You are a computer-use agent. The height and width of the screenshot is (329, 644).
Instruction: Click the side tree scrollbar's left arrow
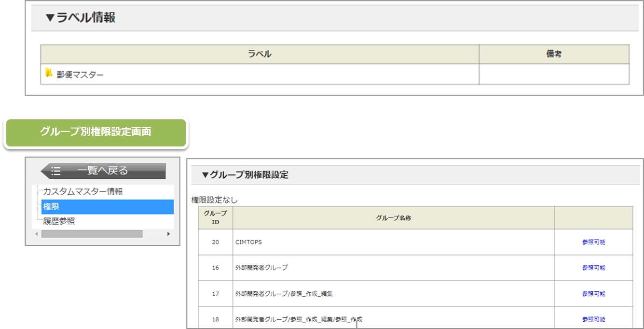(x=36, y=234)
